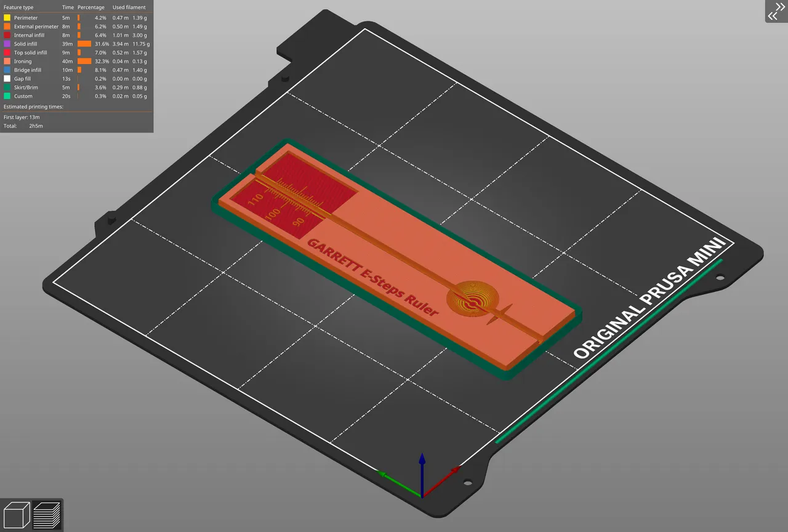Click the Solid infill weight '11.75 g'
This screenshot has height=532, width=788.
tap(141, 44)
